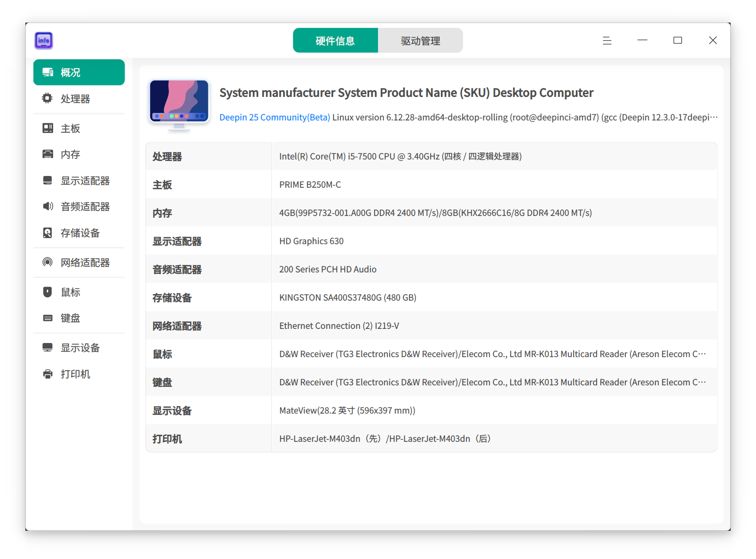Switch to the 驱动管理 tab

(420, 40)
